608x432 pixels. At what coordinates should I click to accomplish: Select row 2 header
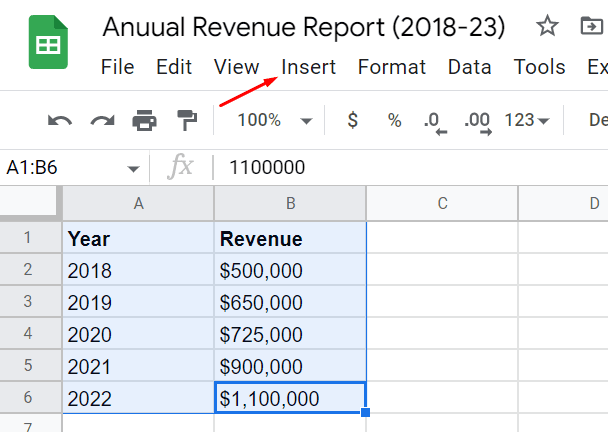tap(31, 270)
